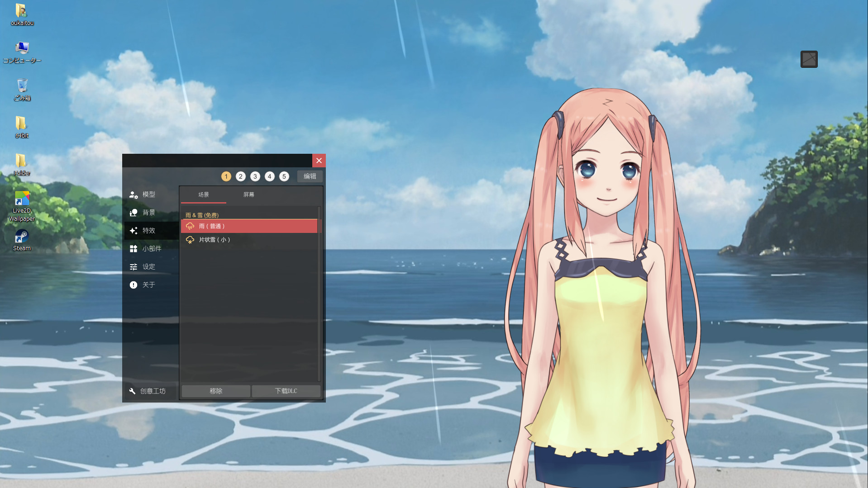Viewport: 868px width, 488px height.
Task: Click the 移除 button
Action: point(215,391)
